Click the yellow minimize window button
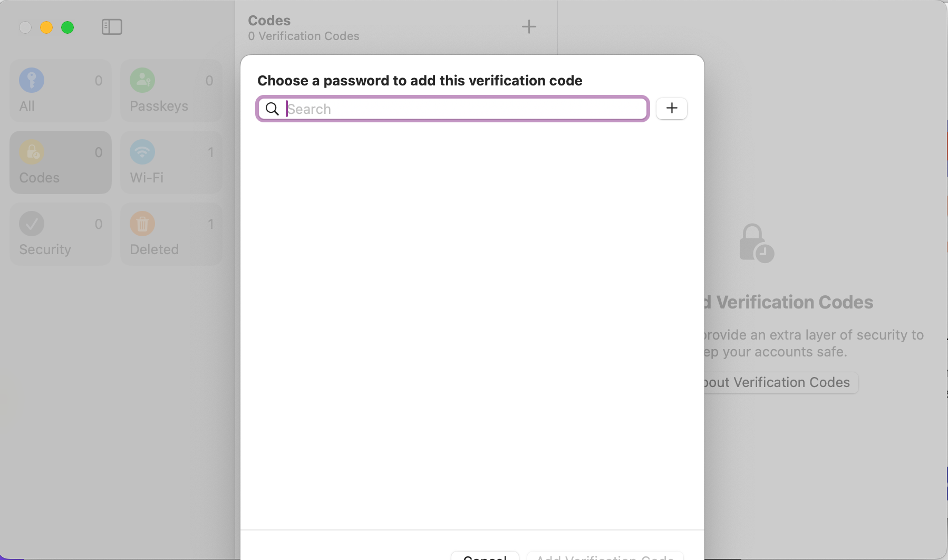 click(x=46, y=27)
